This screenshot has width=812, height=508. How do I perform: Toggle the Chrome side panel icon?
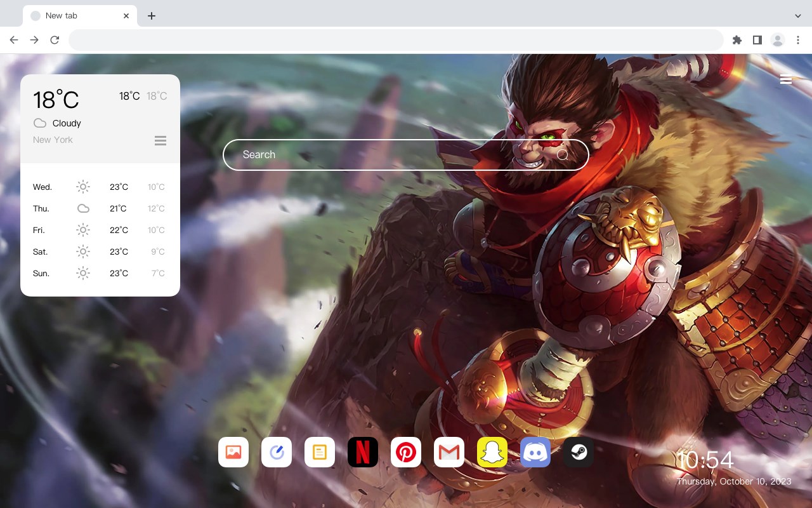(757, 40)
